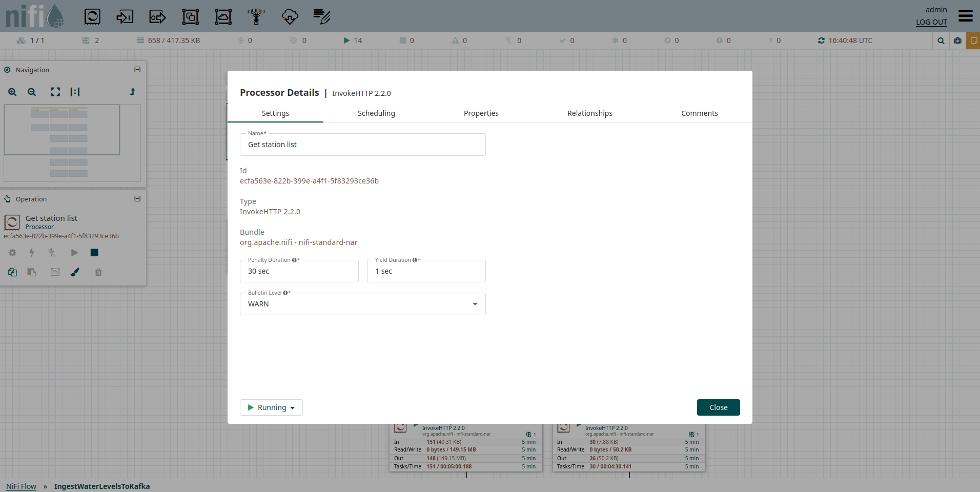This screenshot has width=980, height=492.
Task: Select the Input Port toolbar icon
Action: coord(125,17)
